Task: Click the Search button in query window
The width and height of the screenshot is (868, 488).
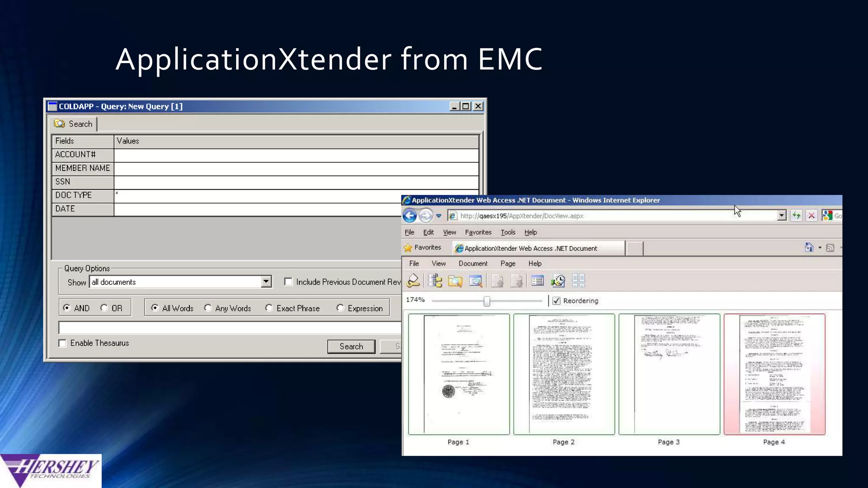Action: 351,347
